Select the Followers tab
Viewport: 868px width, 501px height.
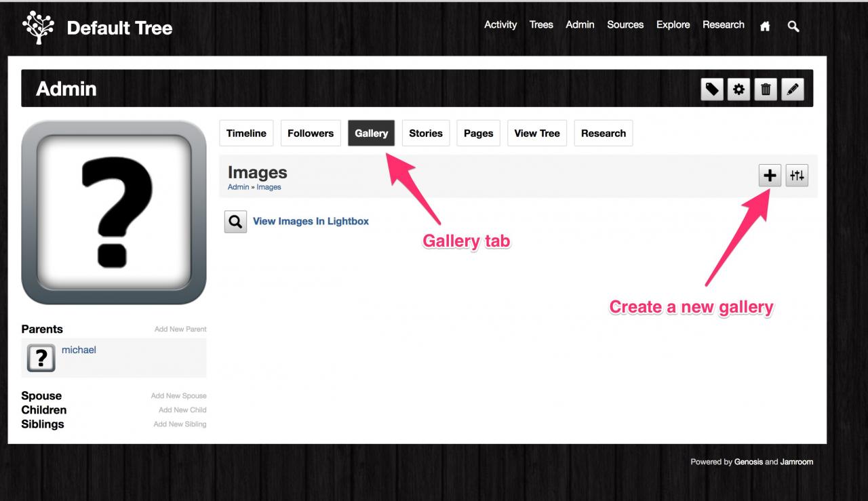click(311, 134)
